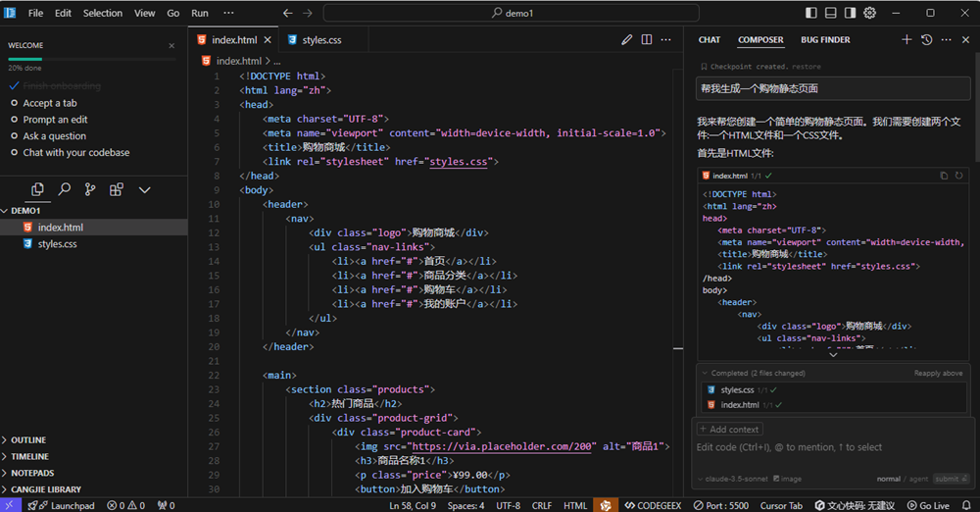Expand the OUTLINE section

point(28,440)
